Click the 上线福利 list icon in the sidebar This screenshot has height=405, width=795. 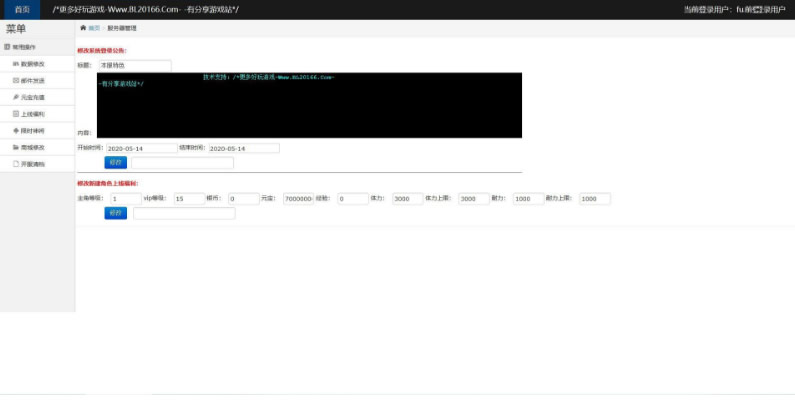click(x=16, y=114)
